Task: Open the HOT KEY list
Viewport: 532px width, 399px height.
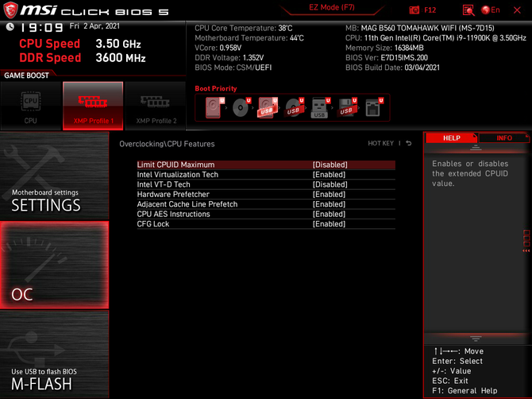Action: click(x=380, y=143)
